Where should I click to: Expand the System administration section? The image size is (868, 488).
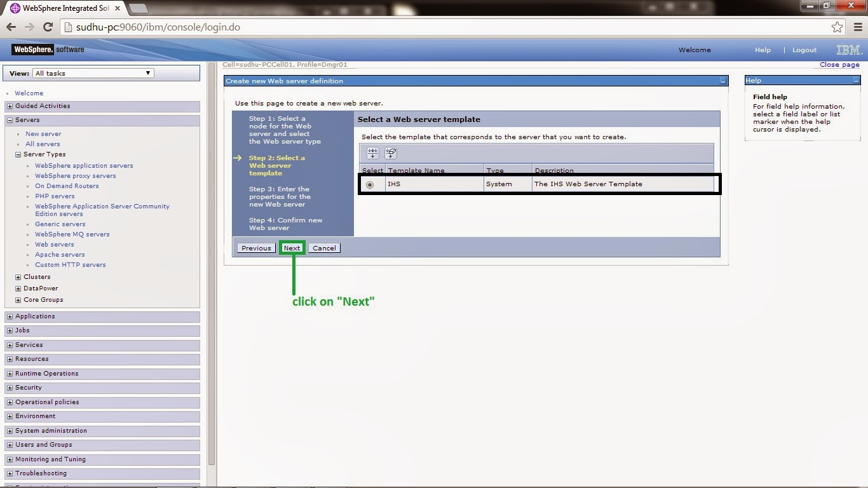click(10, 431)
